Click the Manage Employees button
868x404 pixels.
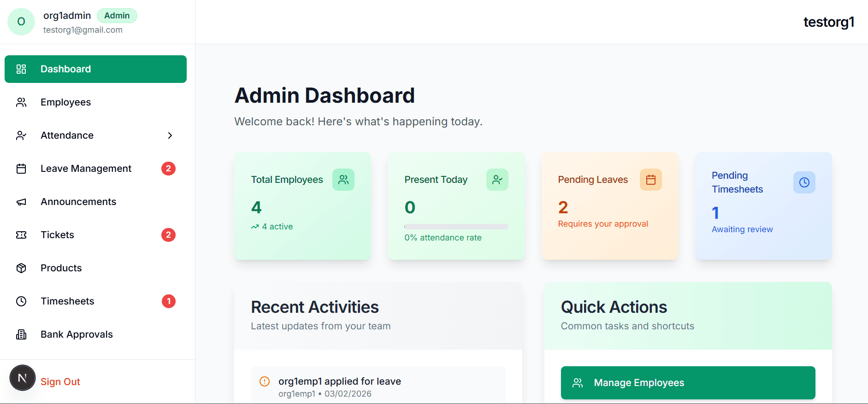pyautogui.click(x=688, y=383)
